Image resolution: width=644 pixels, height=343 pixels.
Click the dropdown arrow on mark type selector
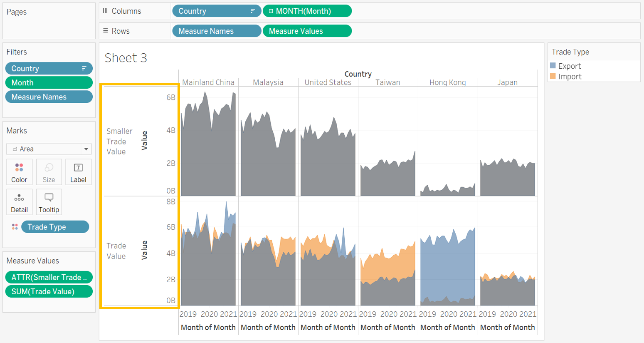[x=86, y=149]
